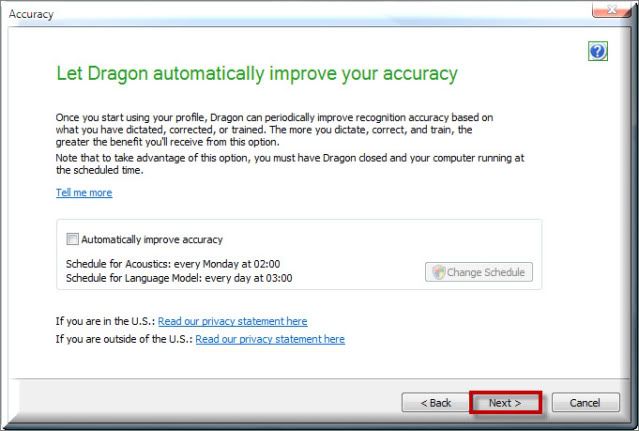This screenshot has width=639, height=431.
Task: Click the 'If you are outside of the U.S.:' label
Action: pyautogui.click(x=124, y=339)
